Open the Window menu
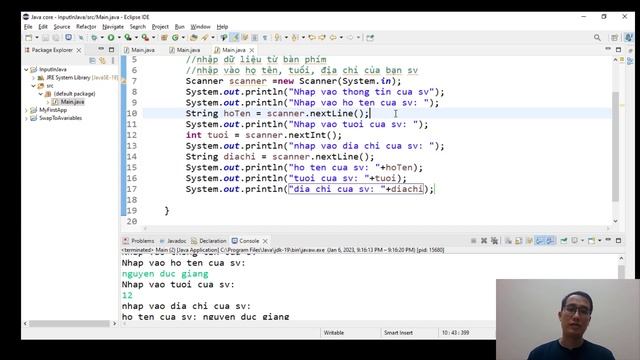This screenshot has width=640, height=360. click(x=200, y=27)
